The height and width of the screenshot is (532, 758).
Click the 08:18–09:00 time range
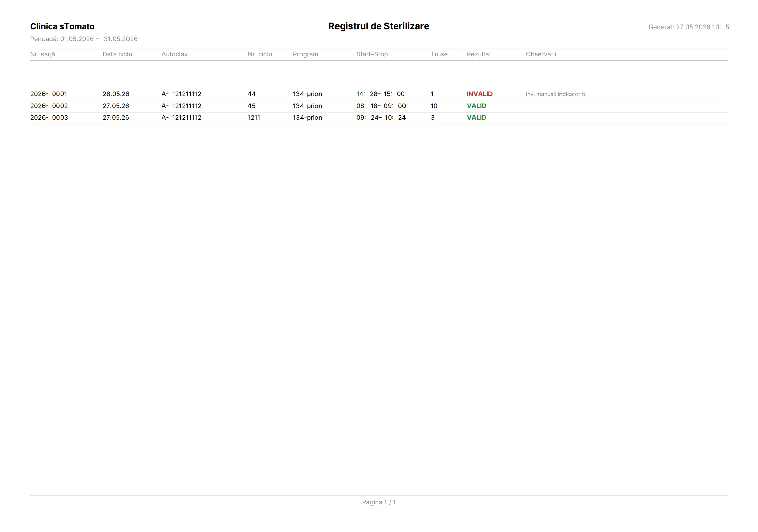coord(381,106)
